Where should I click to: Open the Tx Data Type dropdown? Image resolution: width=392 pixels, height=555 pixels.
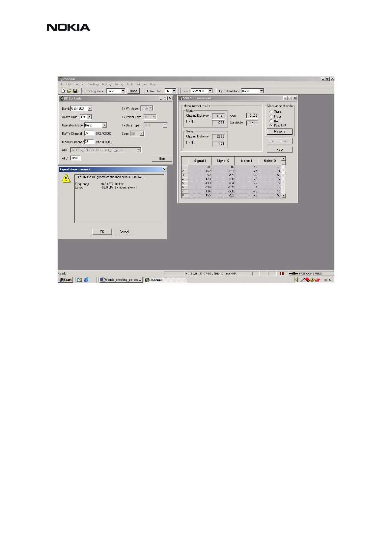165,125
